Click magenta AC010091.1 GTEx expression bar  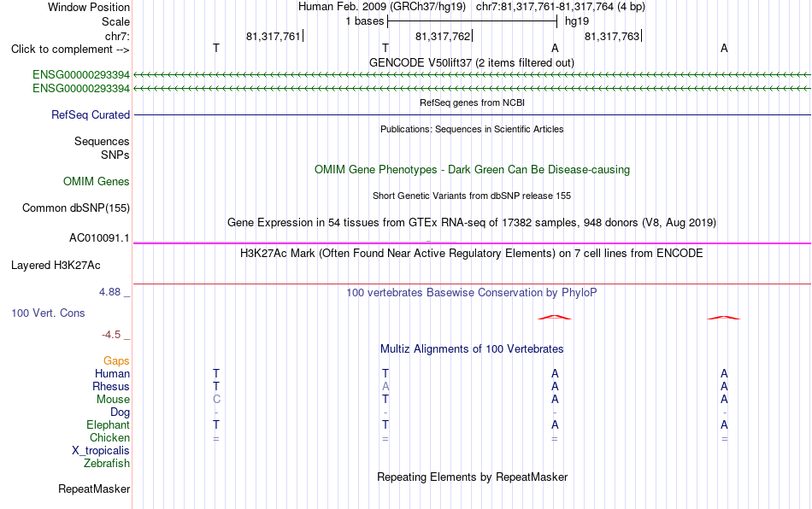[x=472, y=243]
